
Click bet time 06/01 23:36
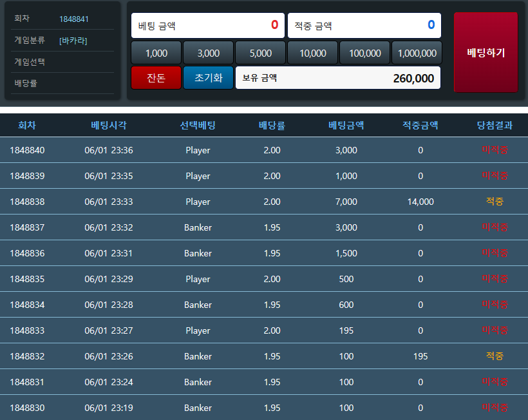coord(109,150)
